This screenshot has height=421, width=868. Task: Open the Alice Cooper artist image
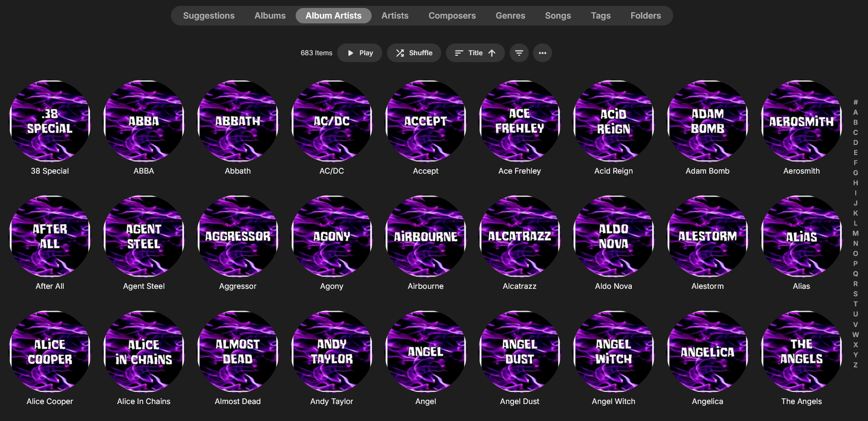pyautogui.click(x=50, y=351)
